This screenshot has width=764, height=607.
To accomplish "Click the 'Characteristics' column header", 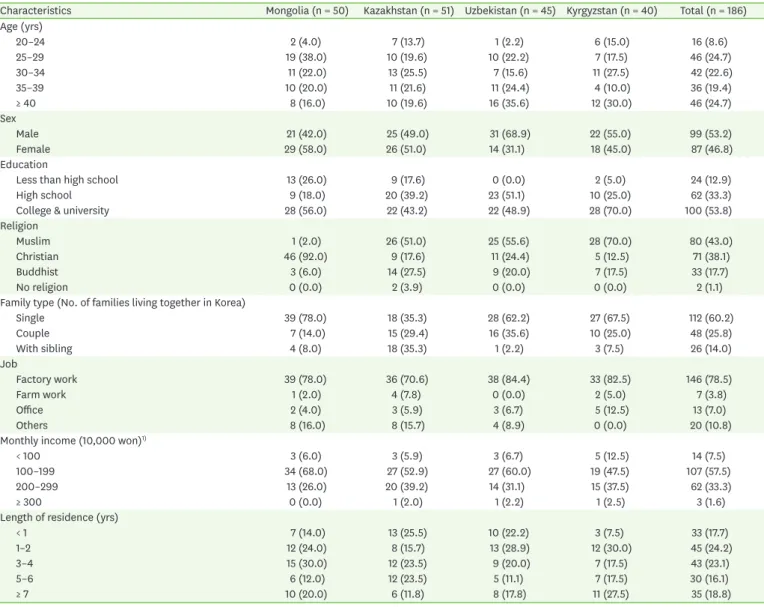I will tap(36, 11).
